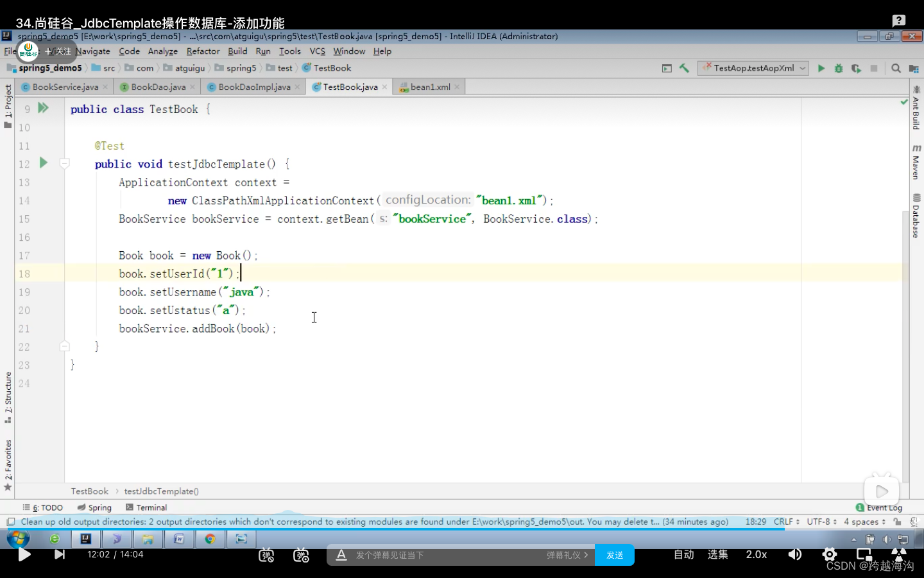
Task: Switch to the bean1.xml tab
Action: pos(430,87)
